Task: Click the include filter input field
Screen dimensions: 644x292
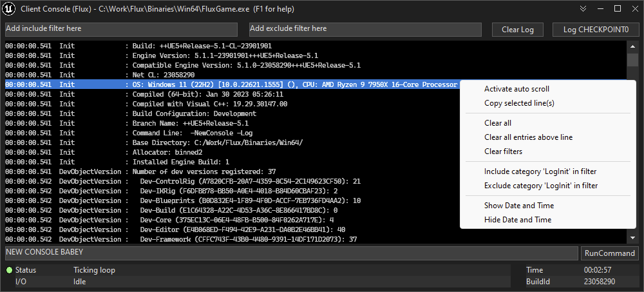Action: coord(121,29)
